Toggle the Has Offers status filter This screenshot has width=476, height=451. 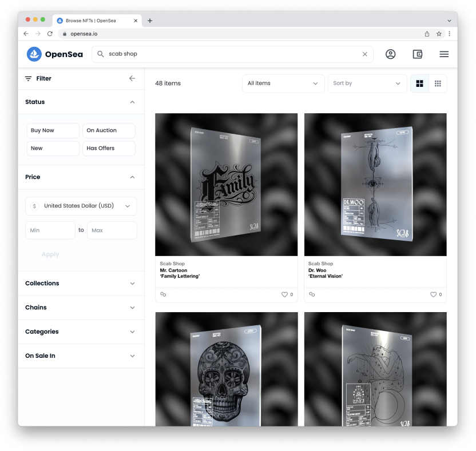tap(109, 148)
